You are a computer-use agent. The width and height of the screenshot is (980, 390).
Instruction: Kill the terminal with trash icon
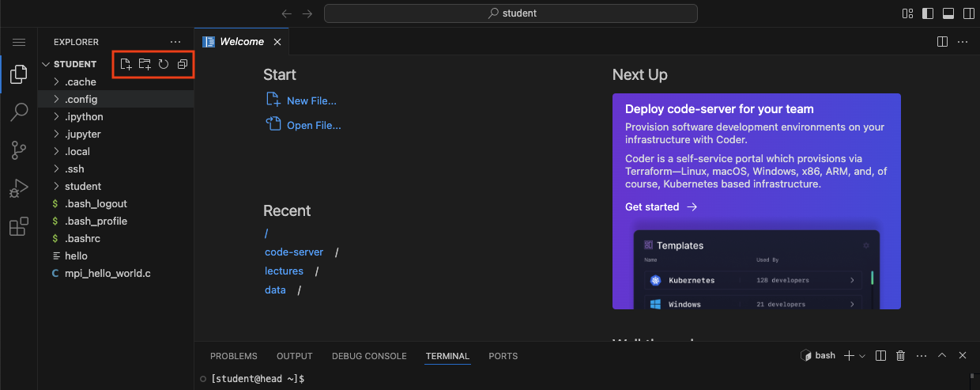click(900, 356)
